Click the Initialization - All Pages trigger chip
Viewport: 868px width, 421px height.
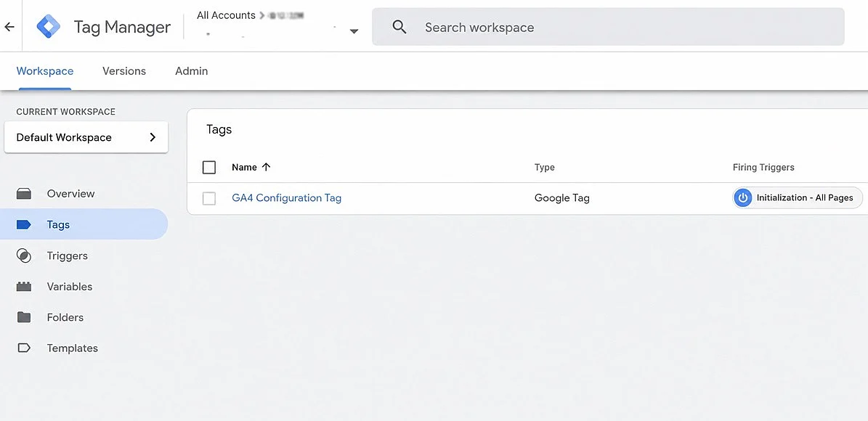click(798, 197)
